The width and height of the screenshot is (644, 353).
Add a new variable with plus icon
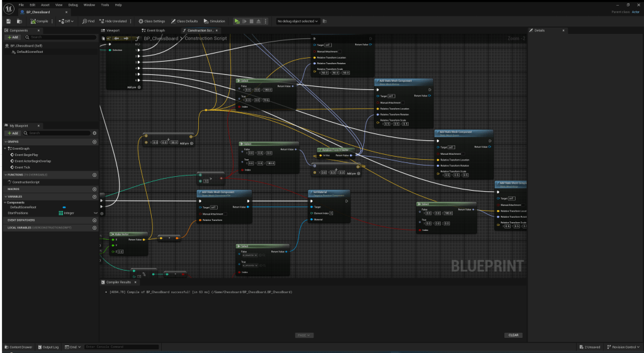click(94, 196)
